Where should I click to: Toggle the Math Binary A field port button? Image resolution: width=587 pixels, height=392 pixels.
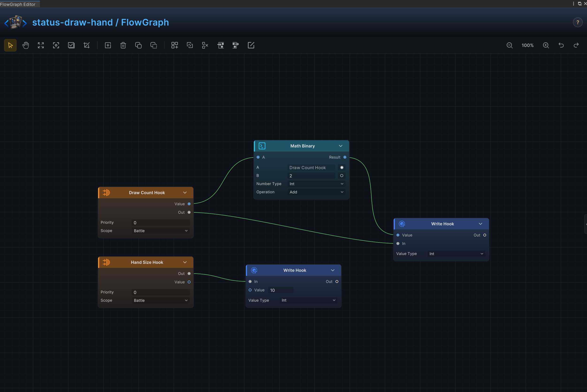pos(342,167)
